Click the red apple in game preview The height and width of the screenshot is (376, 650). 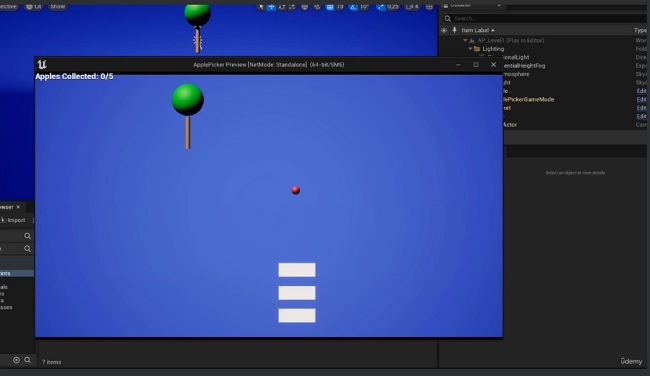[x=296, y=190]
